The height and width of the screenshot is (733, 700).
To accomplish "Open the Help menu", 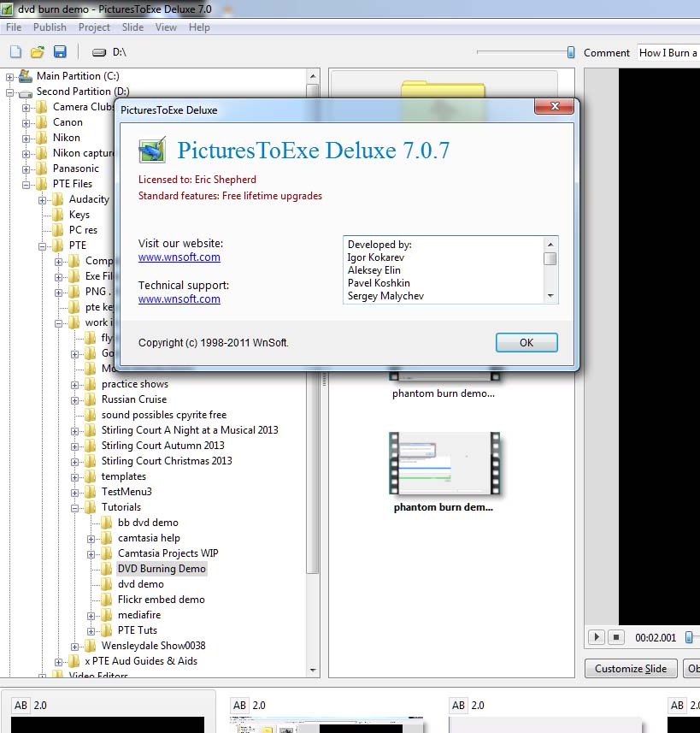I will point(199,27).
